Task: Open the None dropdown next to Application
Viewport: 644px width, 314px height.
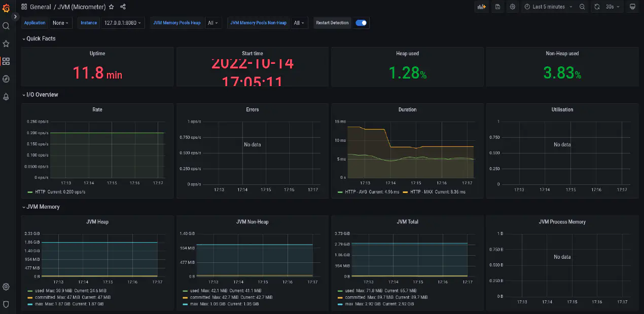Action: coord(60,23)
